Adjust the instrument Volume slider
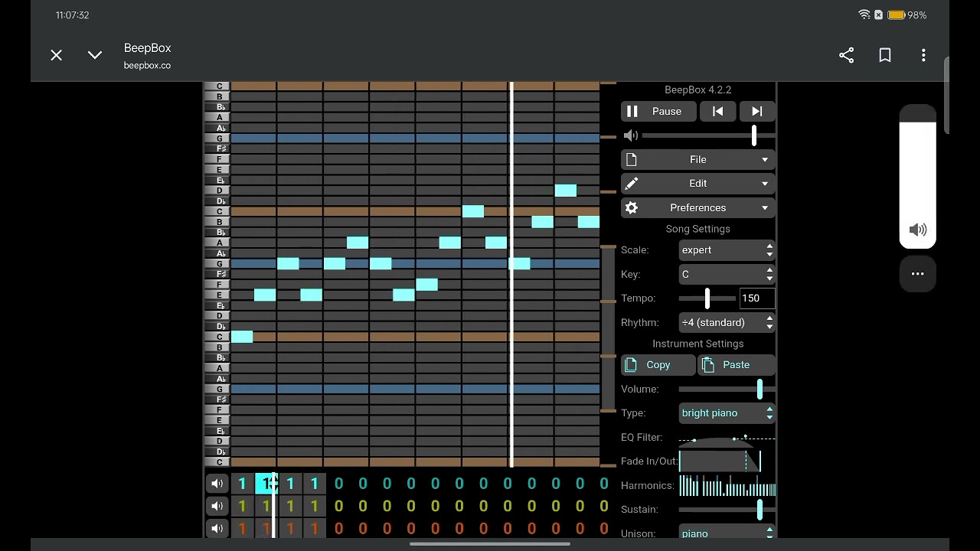 [727, 389]
